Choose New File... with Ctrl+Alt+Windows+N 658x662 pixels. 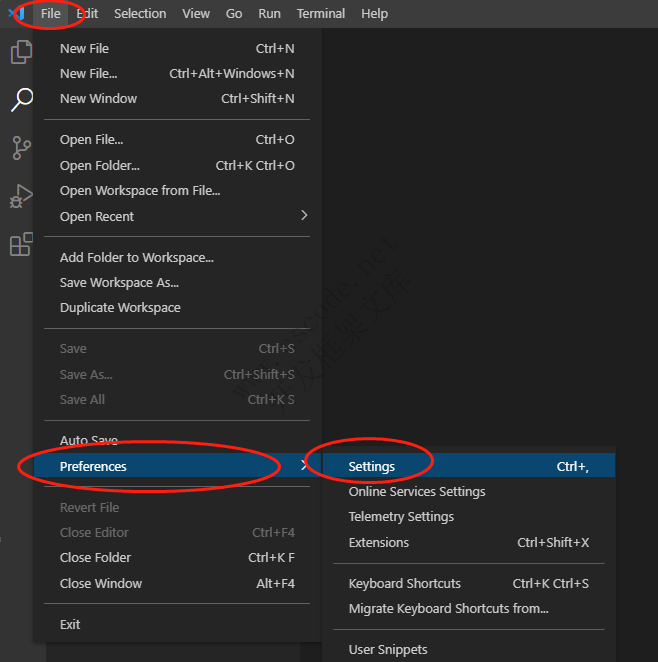point(177,73)
